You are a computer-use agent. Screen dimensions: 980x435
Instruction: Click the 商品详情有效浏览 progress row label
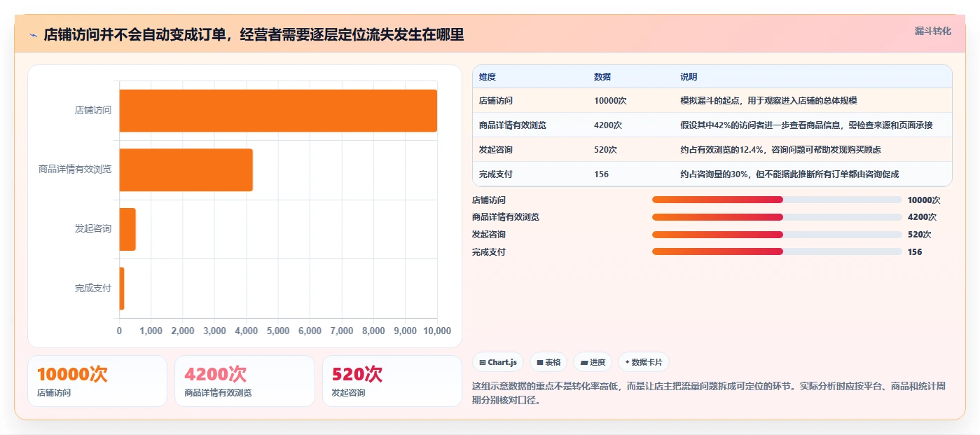pos(506,217)
